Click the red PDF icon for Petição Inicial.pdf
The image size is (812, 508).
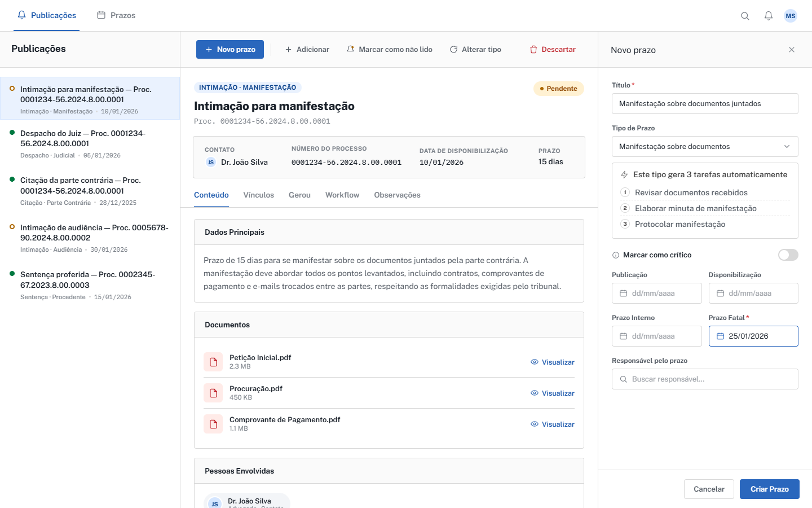click(213, 362)
